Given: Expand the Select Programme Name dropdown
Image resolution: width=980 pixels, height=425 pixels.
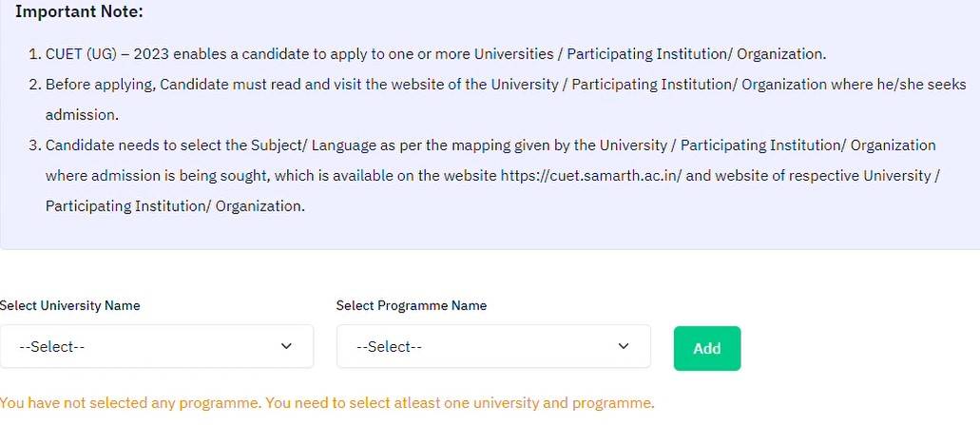Looking at the screenshot, I should click(492, 347).
